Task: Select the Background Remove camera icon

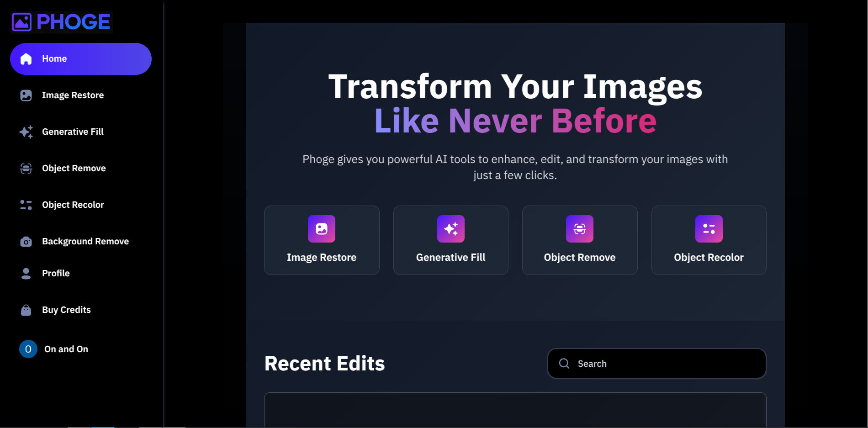Action: 26,241
